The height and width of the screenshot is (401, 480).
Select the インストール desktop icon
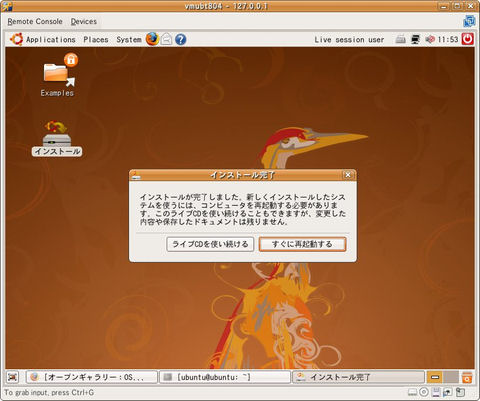tap(57, 138)
